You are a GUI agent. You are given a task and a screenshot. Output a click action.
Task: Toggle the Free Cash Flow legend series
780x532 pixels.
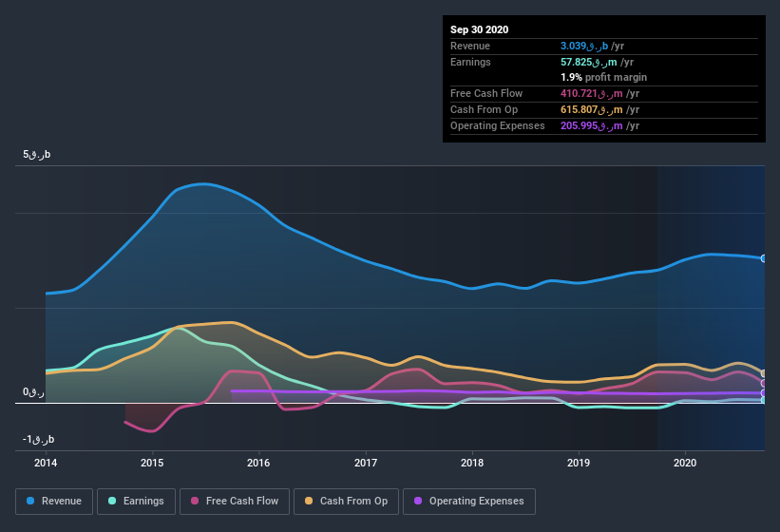[x=235, y=501]
